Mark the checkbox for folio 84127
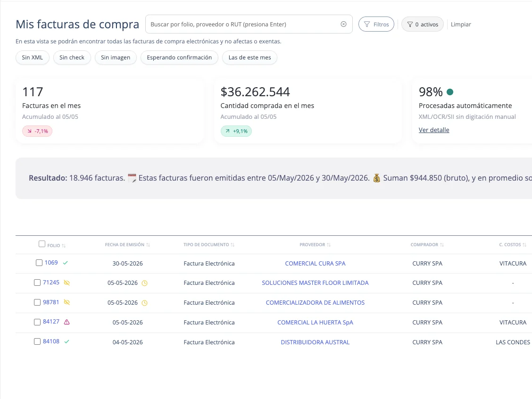This screenshot has height=399, width=532. [x=37, y=322]
